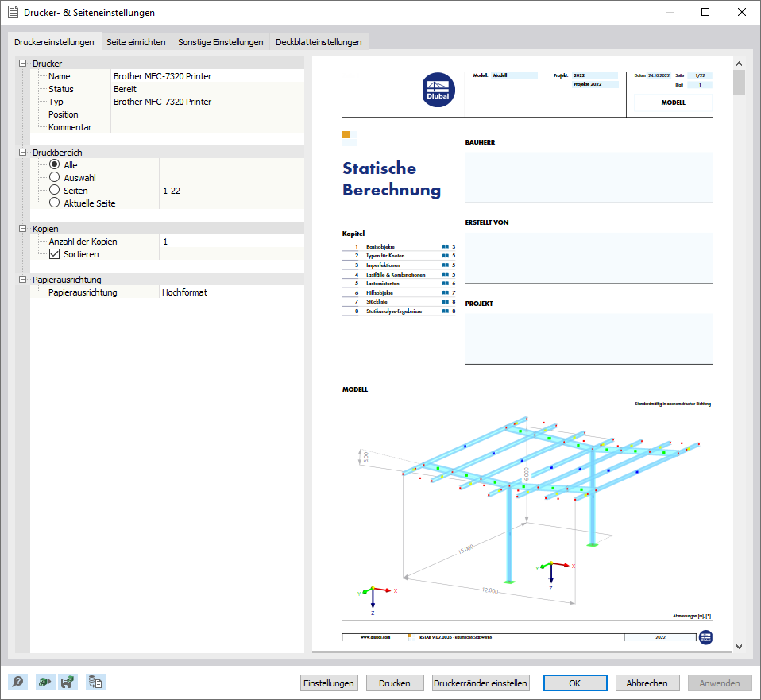Click the Basisobjekte chapter entry in the preview
Image resolution: width=761 pixels, height=700 pixels.
click(380, 246)
